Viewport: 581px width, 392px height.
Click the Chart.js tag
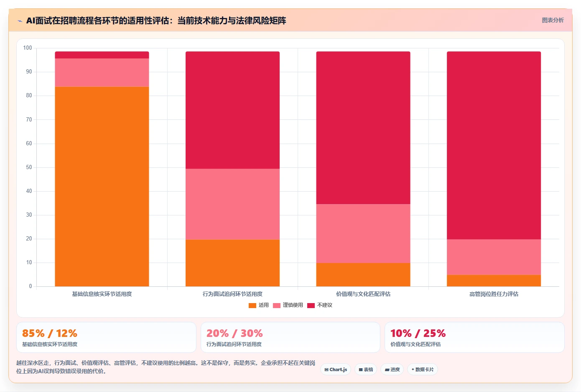click(336, 369)
